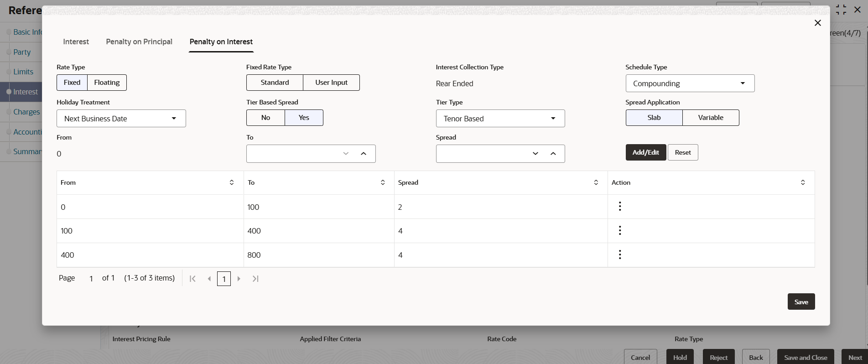Go to next page of table
The height and width of the screenshot is (364, 868).
click(239, 279)
